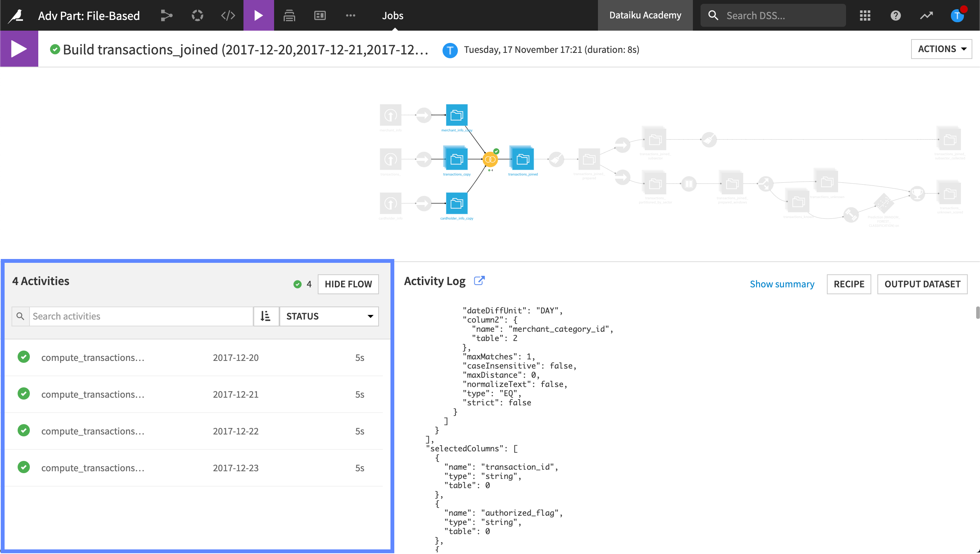
Task: Click HIDE FLOW to toggle flow view
Action: click(348, 284)
